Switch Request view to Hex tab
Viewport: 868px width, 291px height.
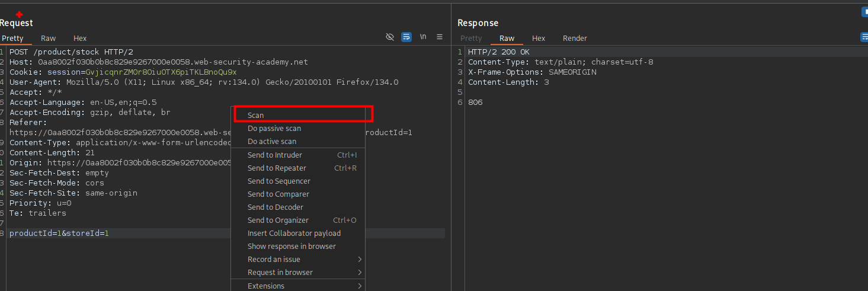pos(80,38)
